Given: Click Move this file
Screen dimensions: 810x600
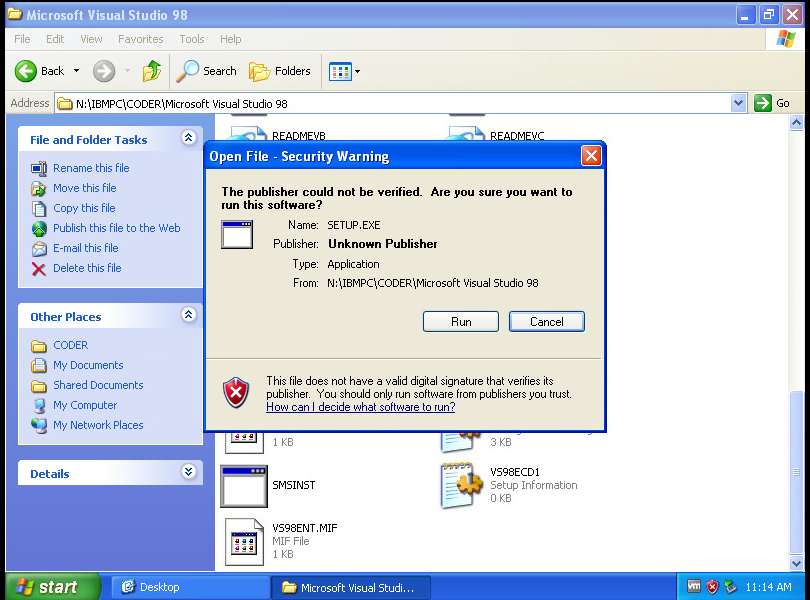Looking at the screenshot, I should tap(85, 188).
